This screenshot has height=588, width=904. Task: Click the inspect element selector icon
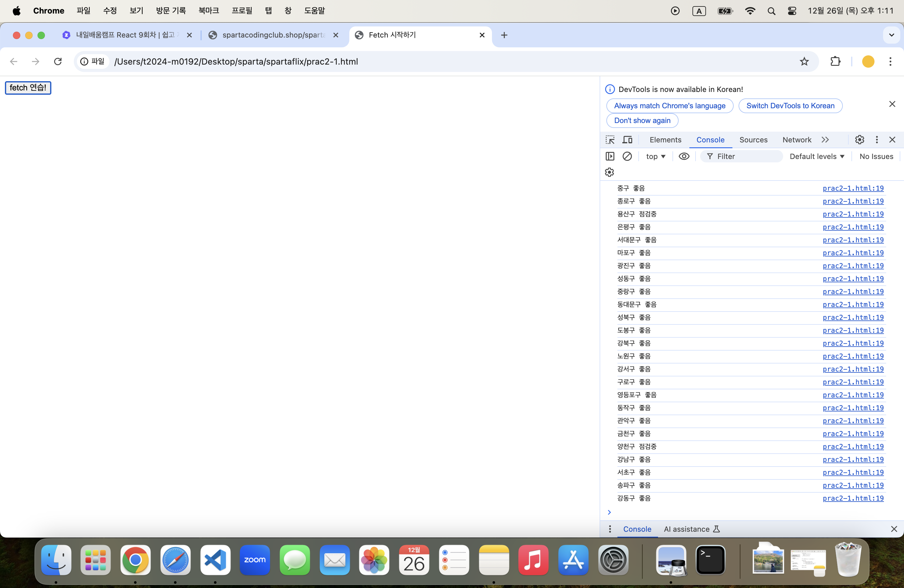[610, 140]
